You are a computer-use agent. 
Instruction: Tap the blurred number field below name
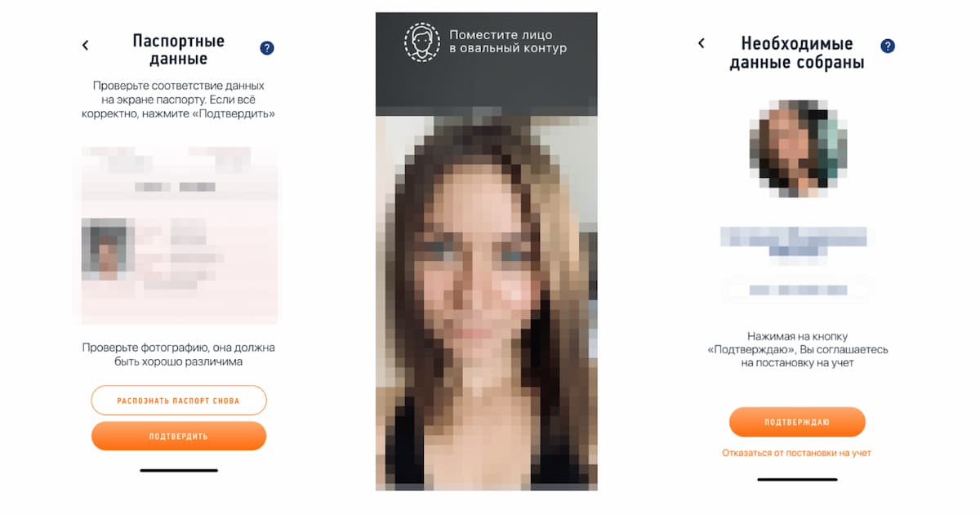797,290
